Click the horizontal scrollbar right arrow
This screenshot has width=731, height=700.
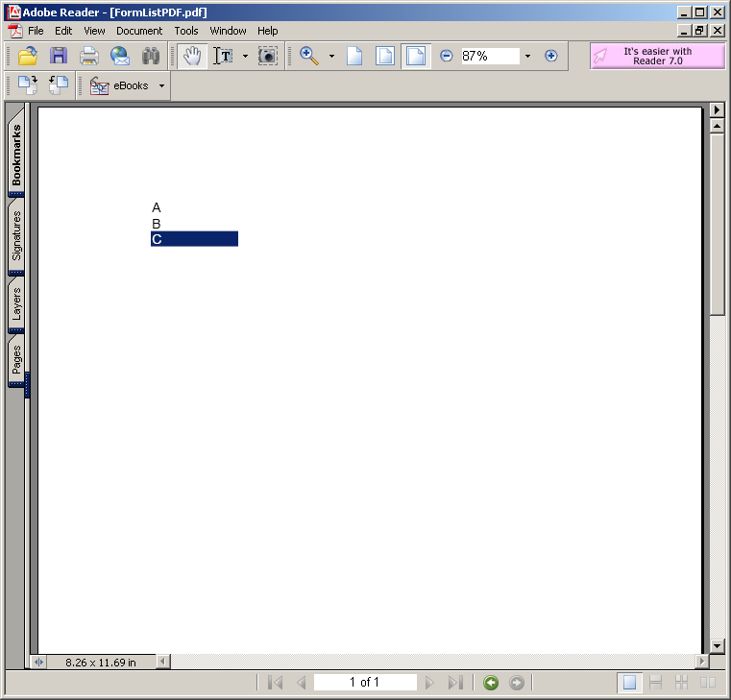(x=702, y=662)
